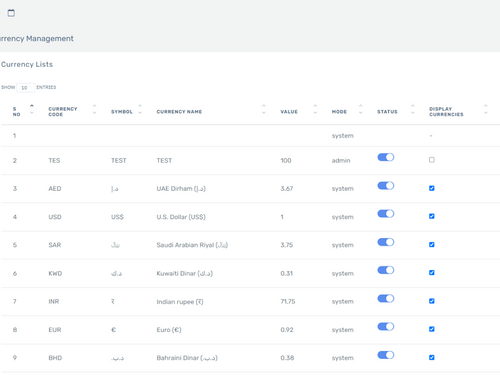Click the € symbol cell
Screen dimensions: 500x375
tap(113, 330)
